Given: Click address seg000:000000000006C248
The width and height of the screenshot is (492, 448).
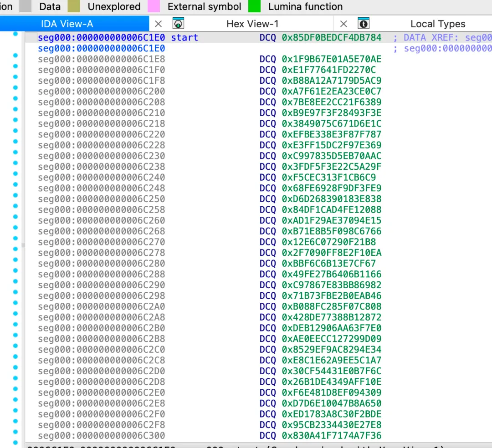Looking at the screenshot, I should click(x=101, y=188).
